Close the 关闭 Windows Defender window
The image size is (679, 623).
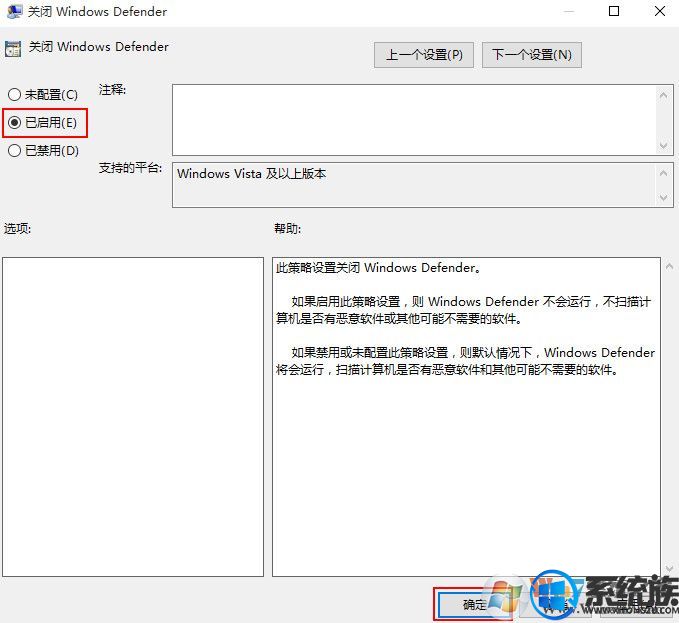tap(660, 11)
